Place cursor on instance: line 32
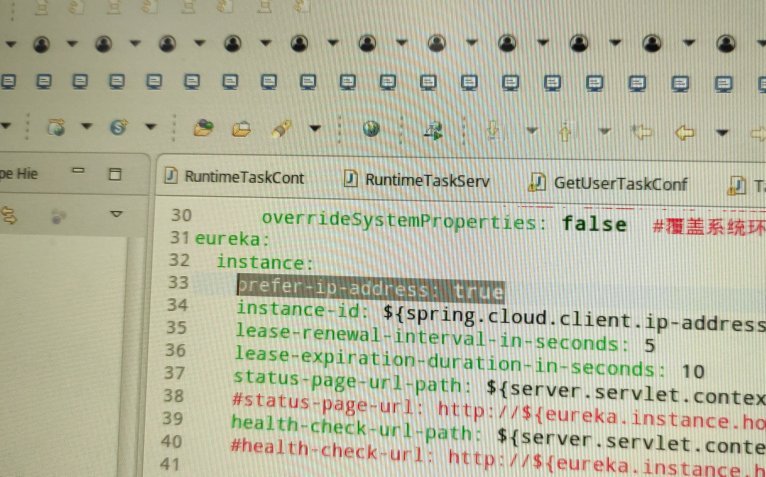Image resolution: width=766 pixels, height=477 pixels. 264,262
